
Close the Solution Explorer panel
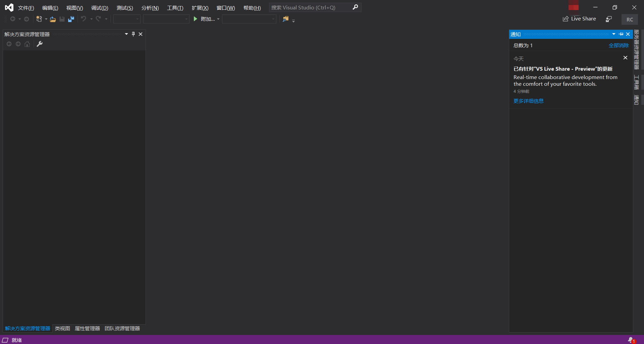[x=141, y=34]
